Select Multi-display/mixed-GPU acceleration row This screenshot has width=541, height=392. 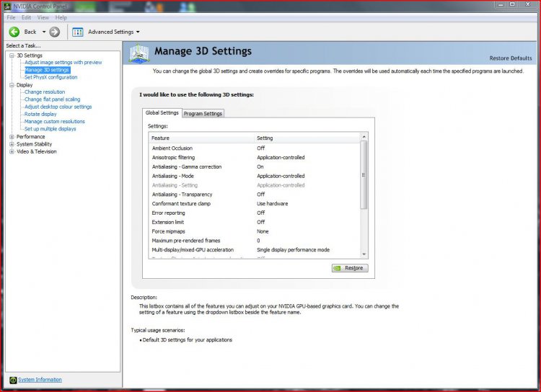[255, 250]
